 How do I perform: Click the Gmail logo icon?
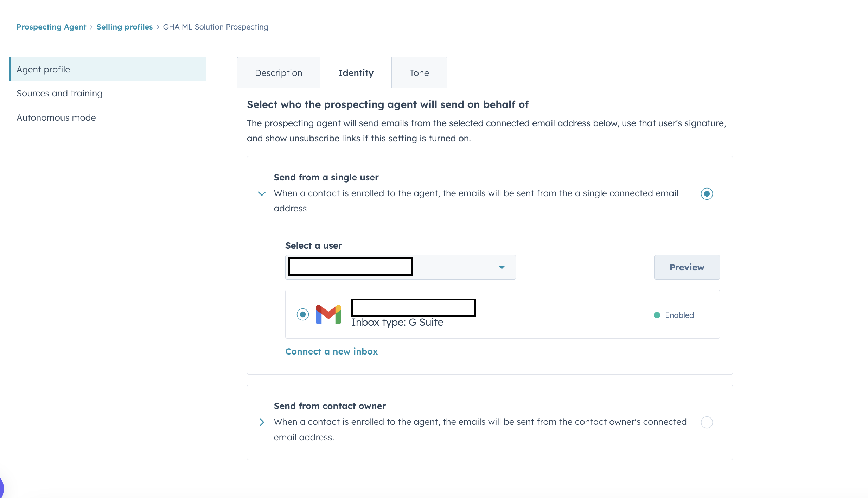[328, 314]
